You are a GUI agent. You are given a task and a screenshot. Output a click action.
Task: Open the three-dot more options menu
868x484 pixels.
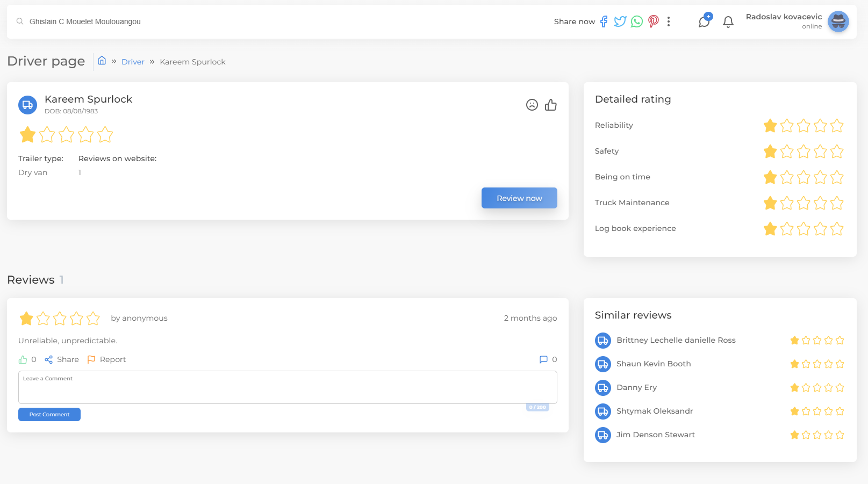pos(669,21)
